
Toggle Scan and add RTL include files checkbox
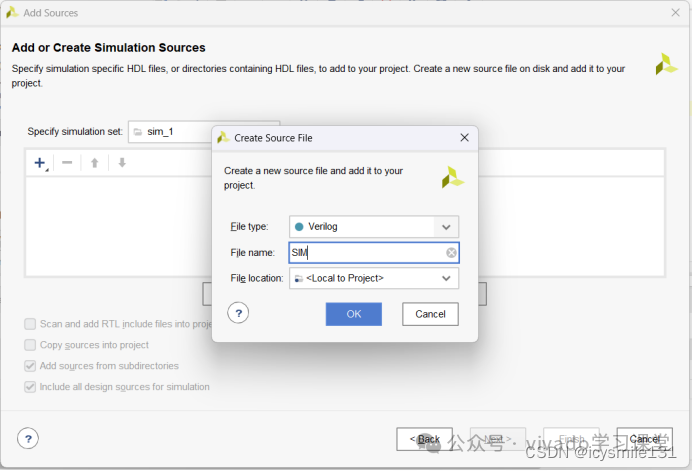tap(30, 324)
